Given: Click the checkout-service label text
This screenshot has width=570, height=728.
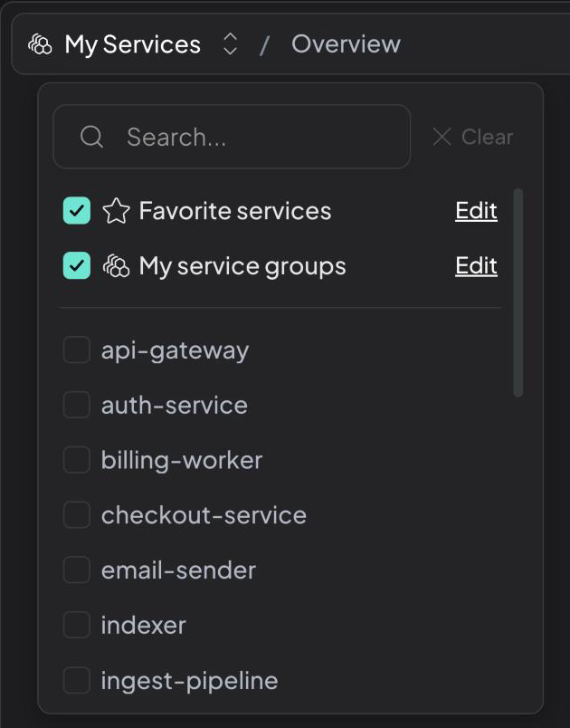Looking at the screenshot, I should pos(204,515).
